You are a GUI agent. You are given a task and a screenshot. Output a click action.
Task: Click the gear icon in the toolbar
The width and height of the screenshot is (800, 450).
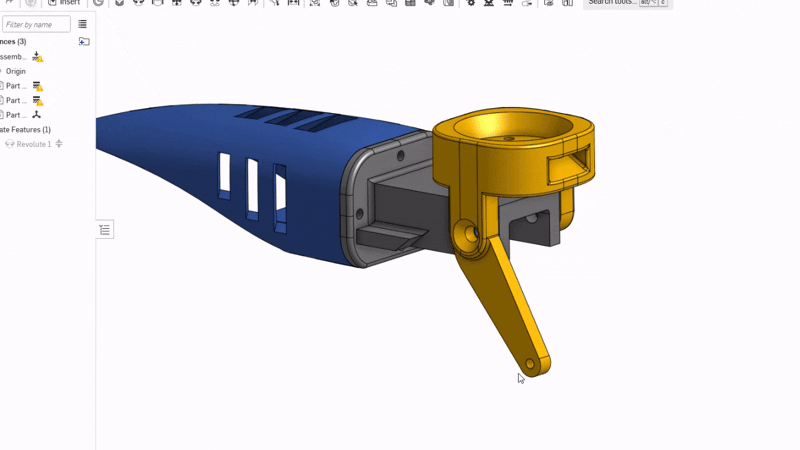471,3
